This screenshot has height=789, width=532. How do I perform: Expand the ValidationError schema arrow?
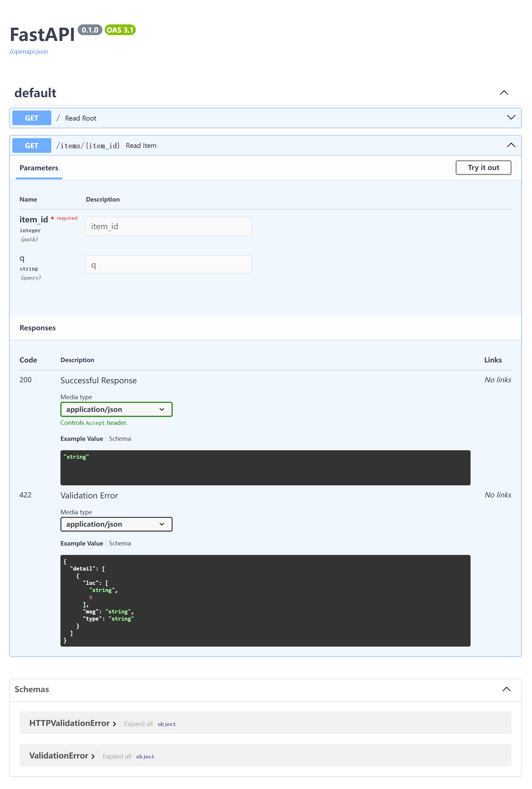point(93,756)
